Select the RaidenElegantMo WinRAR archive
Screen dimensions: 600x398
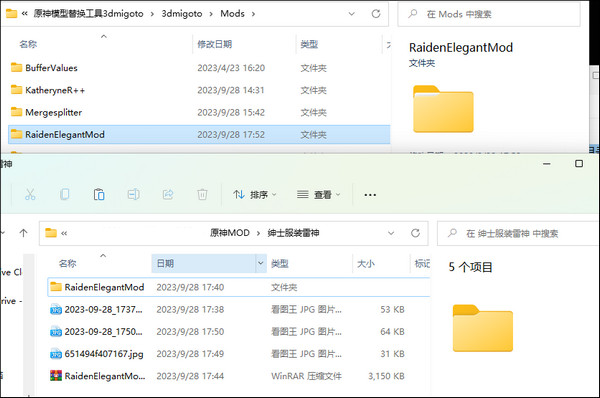pyautogui.click(x=239, y=376)
